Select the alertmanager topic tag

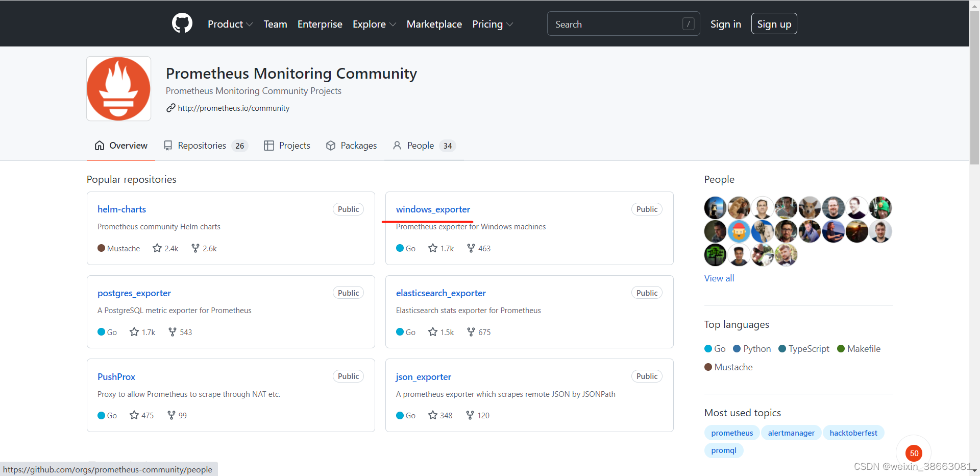coord(791,433)
